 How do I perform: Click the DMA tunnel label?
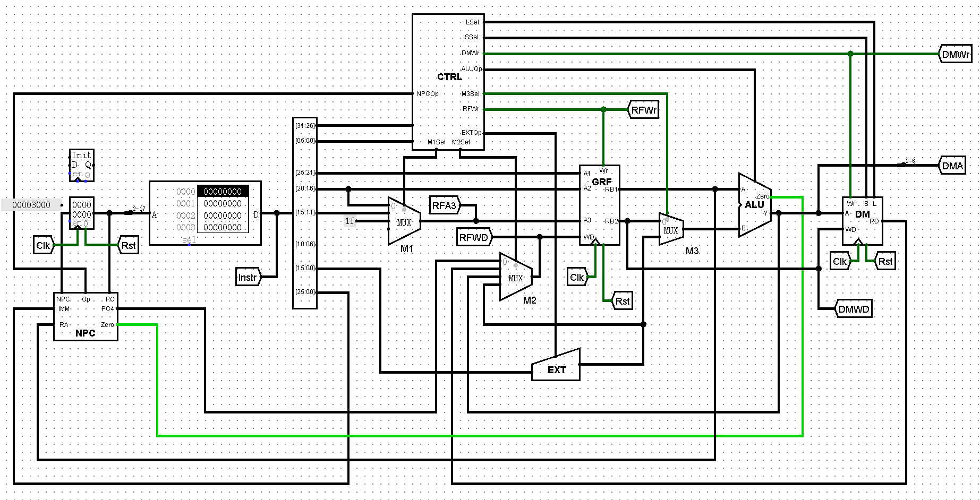tap(952, 166)
